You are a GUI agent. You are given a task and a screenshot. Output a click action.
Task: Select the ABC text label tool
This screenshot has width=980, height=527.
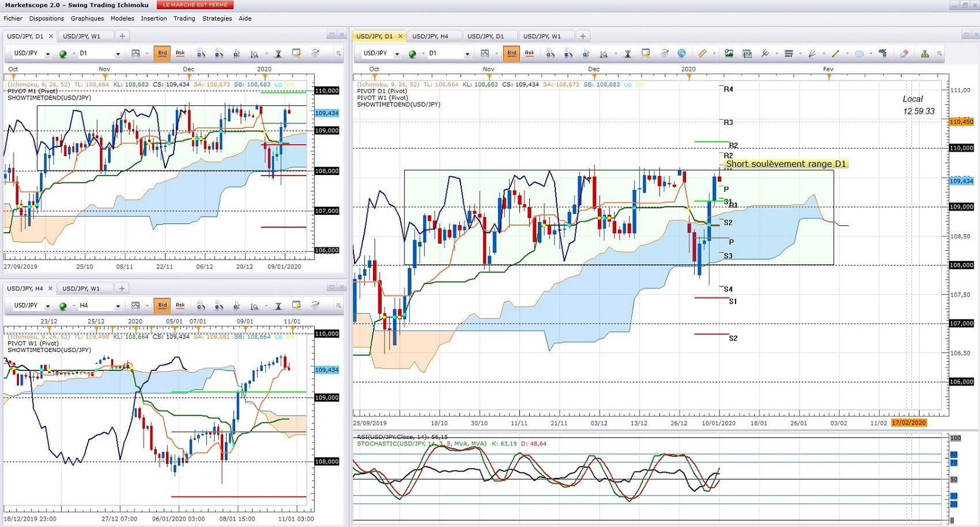[x=883, y=53]
